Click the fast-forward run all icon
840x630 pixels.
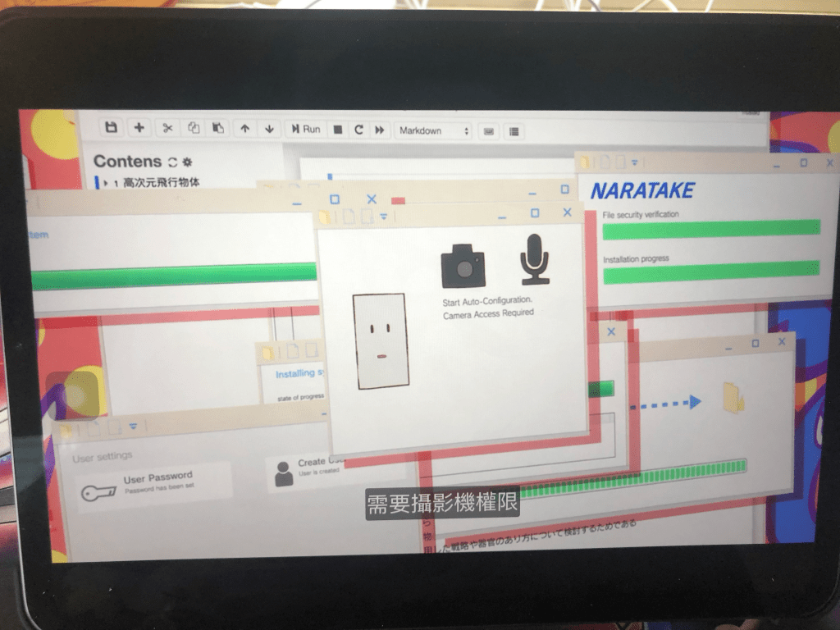tap(380, 130)
